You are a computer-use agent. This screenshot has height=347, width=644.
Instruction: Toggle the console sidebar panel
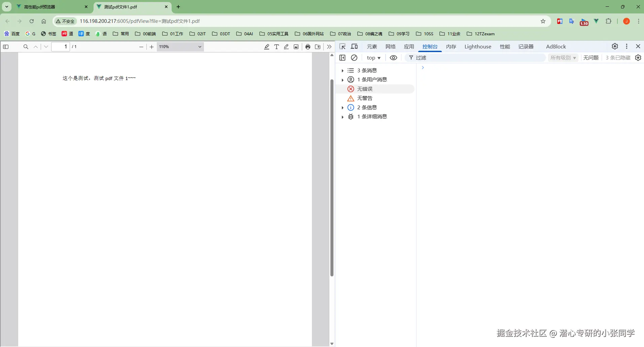[x=343, y=58]
